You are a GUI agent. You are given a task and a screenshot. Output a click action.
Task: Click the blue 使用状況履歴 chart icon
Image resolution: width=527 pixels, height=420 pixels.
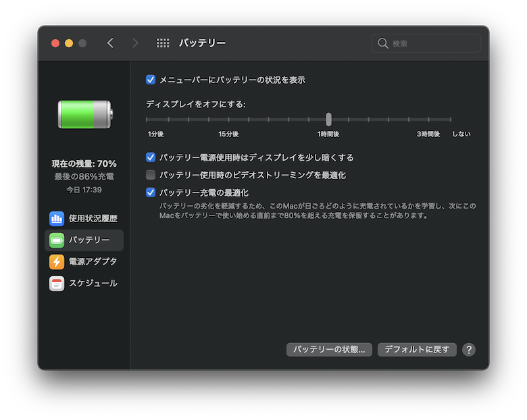click(x=57, y=219)
